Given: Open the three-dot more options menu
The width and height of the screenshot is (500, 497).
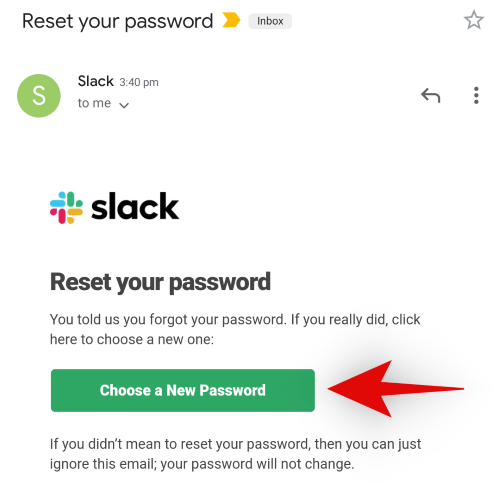Looking at the screenshot, I should pos(476,95).
